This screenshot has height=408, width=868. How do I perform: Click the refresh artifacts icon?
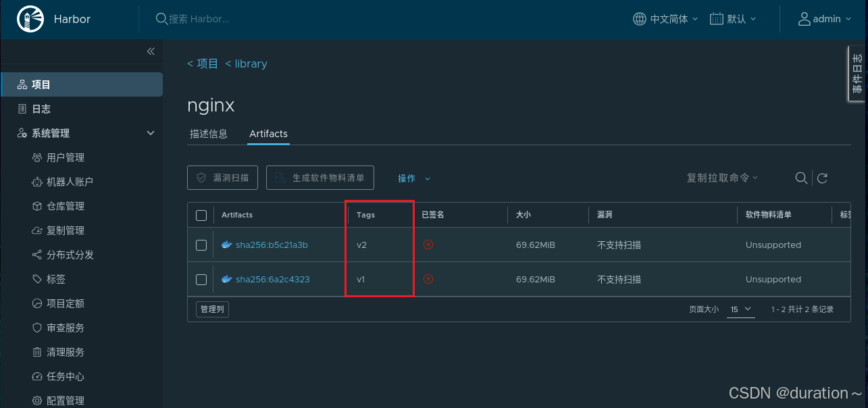pos(822,178)
